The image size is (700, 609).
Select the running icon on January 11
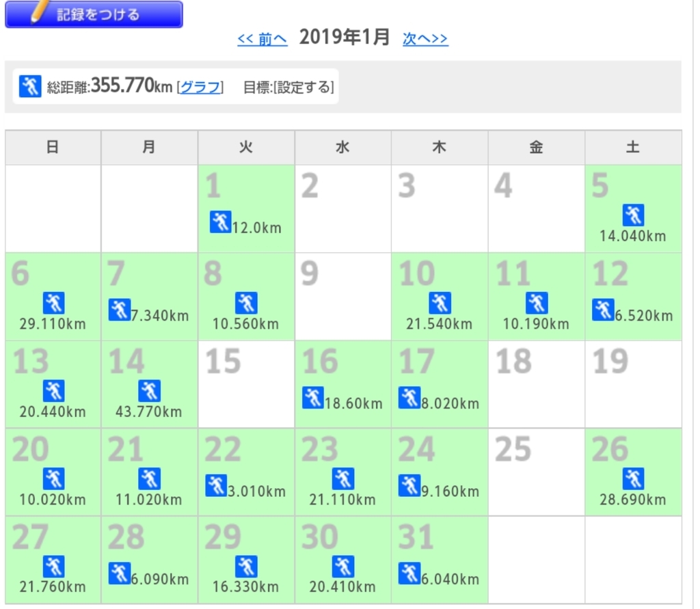click(x=536, y=303)
